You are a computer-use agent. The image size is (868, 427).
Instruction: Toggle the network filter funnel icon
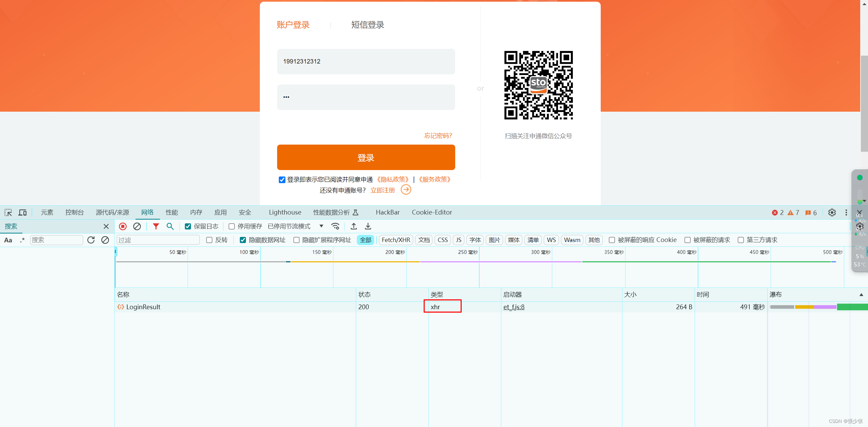click(x=156, y=226)
